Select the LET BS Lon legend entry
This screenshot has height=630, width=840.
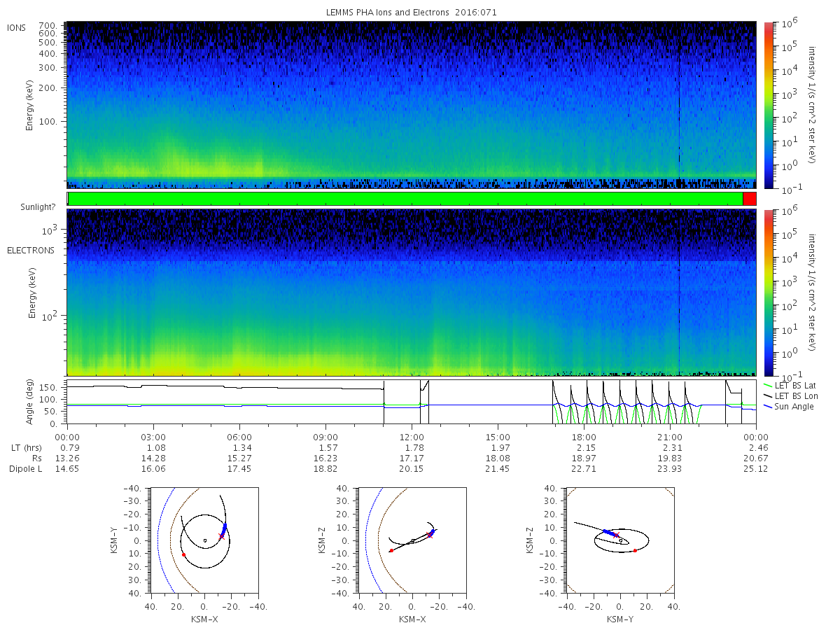pos(790,396)
